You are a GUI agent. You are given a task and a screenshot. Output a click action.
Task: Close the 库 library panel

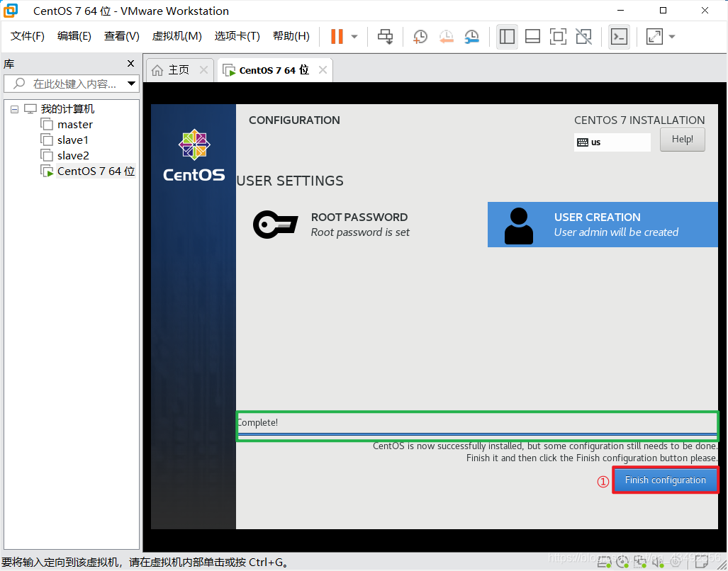point(130,64)
